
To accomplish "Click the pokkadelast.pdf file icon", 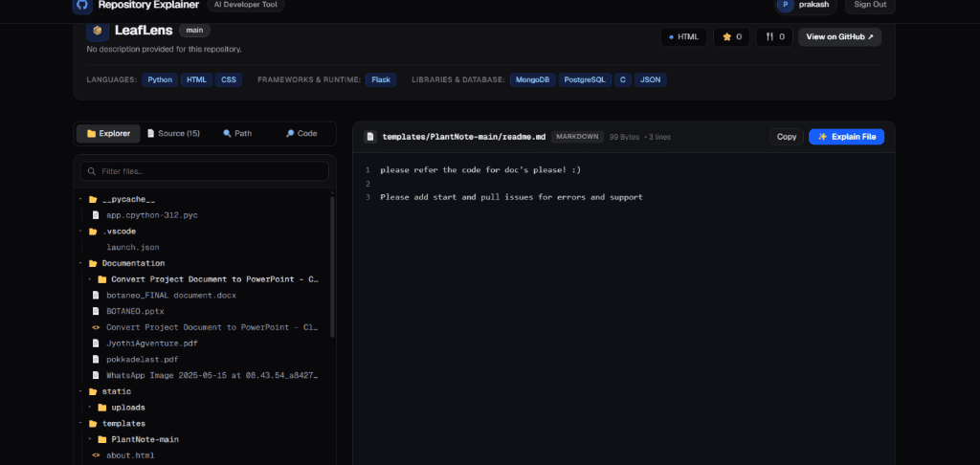I will [96, 360].
